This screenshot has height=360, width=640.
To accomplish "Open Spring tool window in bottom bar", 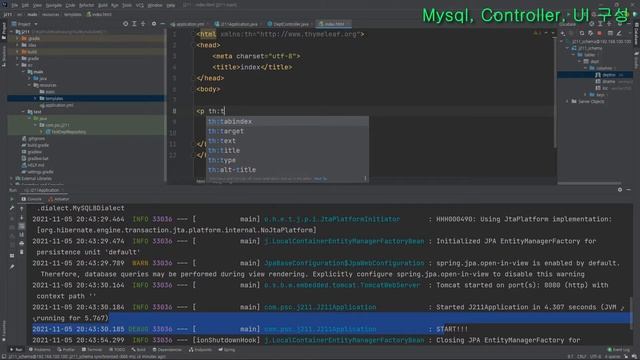I will [x=227, y=350].
